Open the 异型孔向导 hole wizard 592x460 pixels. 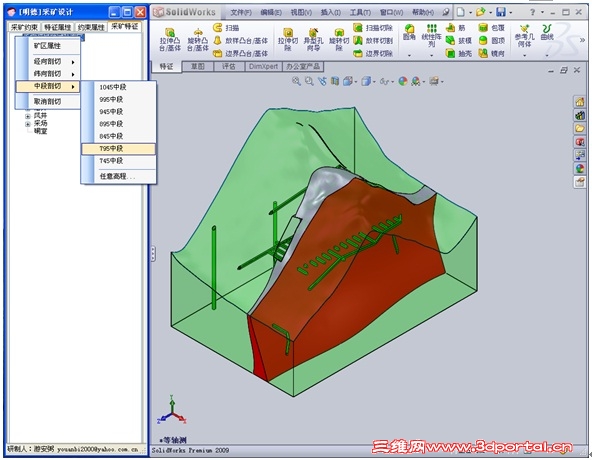(x=313, y=40)
